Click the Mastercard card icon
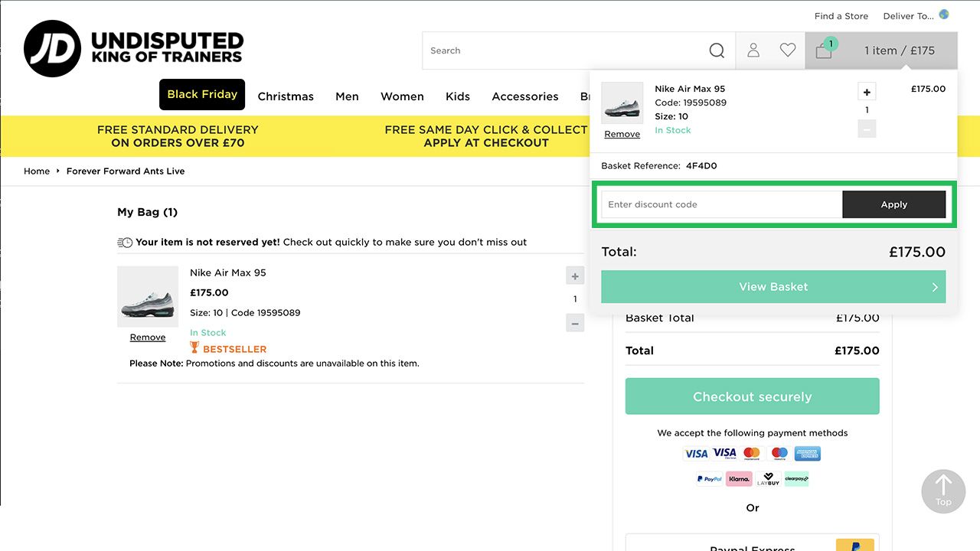The width and height of the screenshot is (980, 551). [x=752, y=453]
